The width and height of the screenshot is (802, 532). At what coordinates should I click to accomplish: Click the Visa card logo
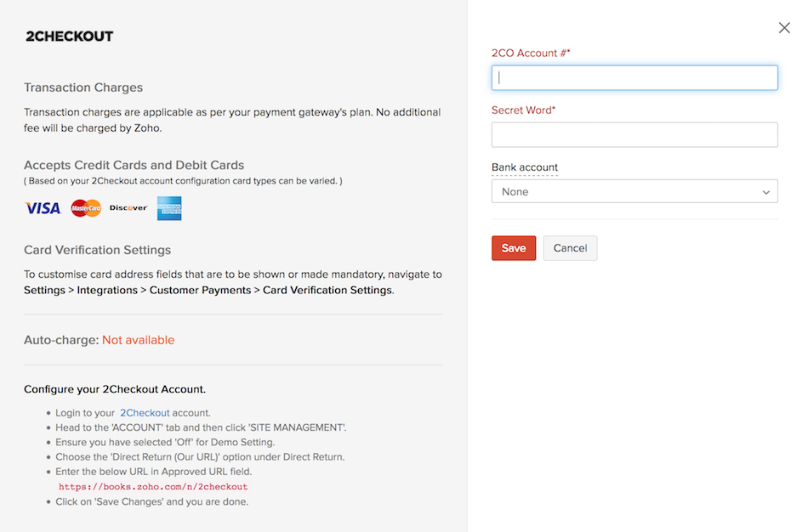click(x=43, y=208)
